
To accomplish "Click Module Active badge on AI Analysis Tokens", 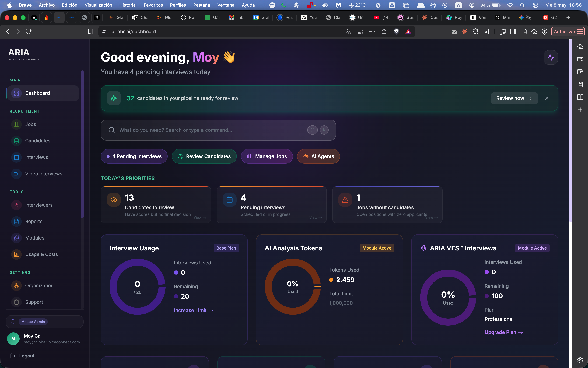I will 377,248.
